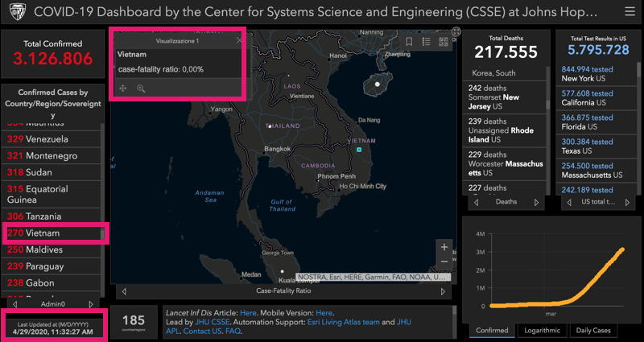Screen dimensions: 644x342
Task: Select Montenegro in the country list
Action: [x=52, y=156]
